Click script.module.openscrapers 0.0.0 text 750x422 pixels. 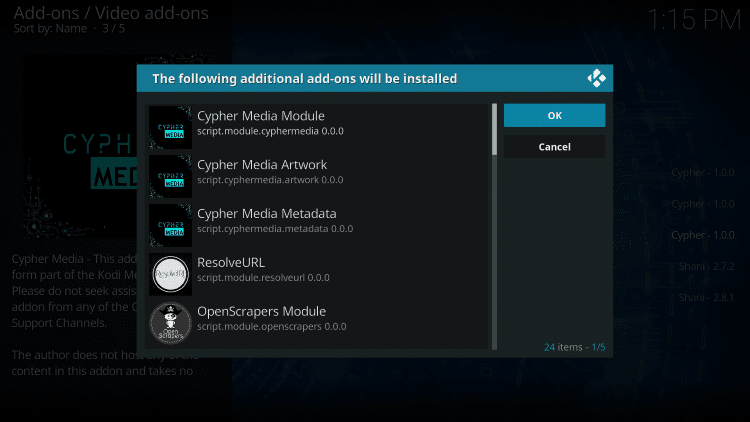(x=272, y=326)
